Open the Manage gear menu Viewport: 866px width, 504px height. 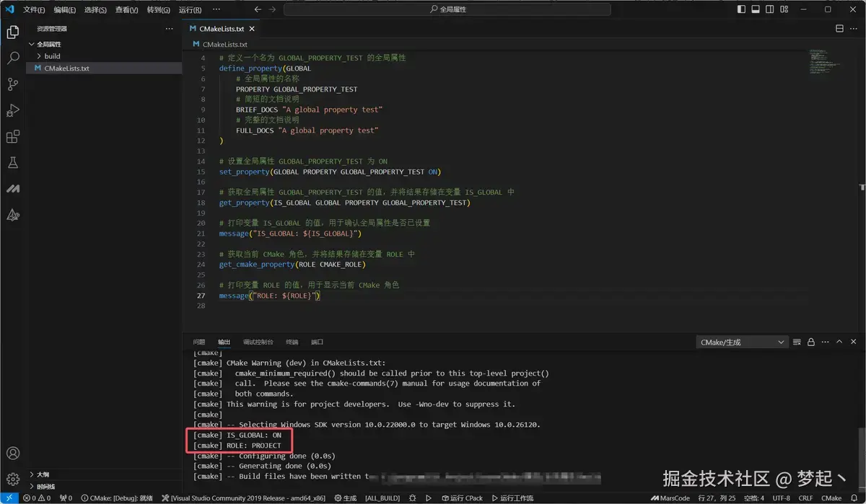[x=12, y=479]
